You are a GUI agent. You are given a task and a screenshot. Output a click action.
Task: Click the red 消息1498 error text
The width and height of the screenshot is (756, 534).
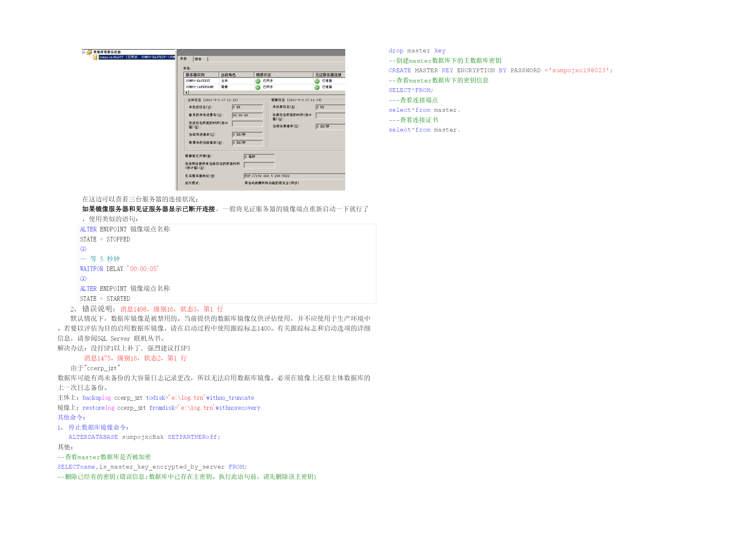(x=172, y=309)
